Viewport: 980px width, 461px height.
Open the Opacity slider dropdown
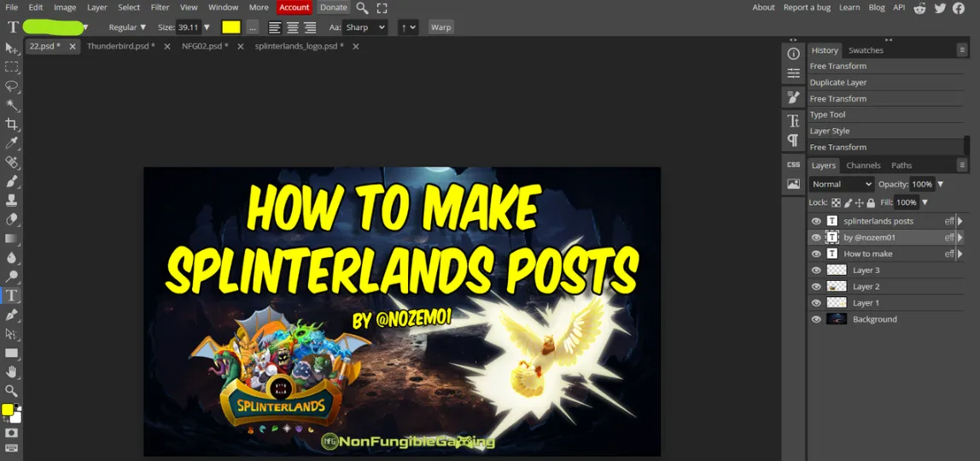940,184
